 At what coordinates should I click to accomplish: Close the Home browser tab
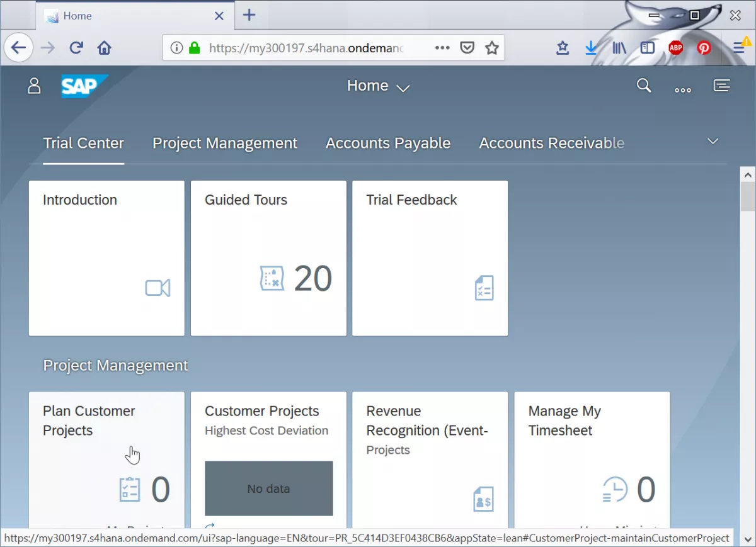219,16
